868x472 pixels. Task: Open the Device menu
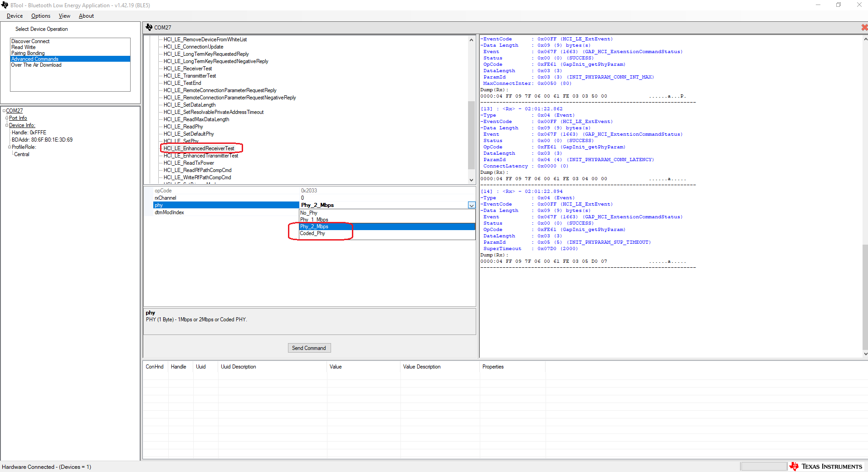click(x=14, y=16)
